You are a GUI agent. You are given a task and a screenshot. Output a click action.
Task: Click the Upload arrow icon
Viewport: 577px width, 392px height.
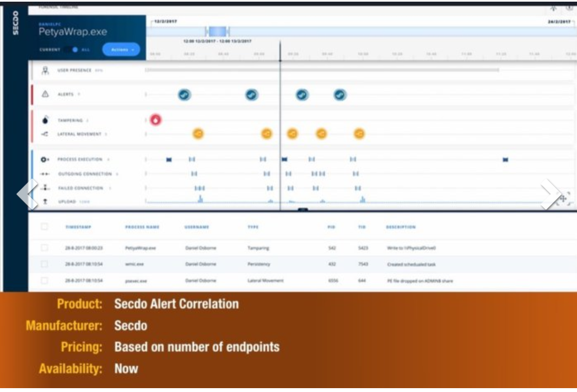(45, 201)
